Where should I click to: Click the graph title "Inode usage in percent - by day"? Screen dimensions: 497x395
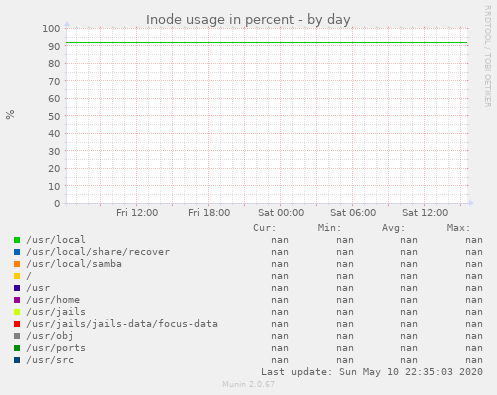click(x=248, y=20)
